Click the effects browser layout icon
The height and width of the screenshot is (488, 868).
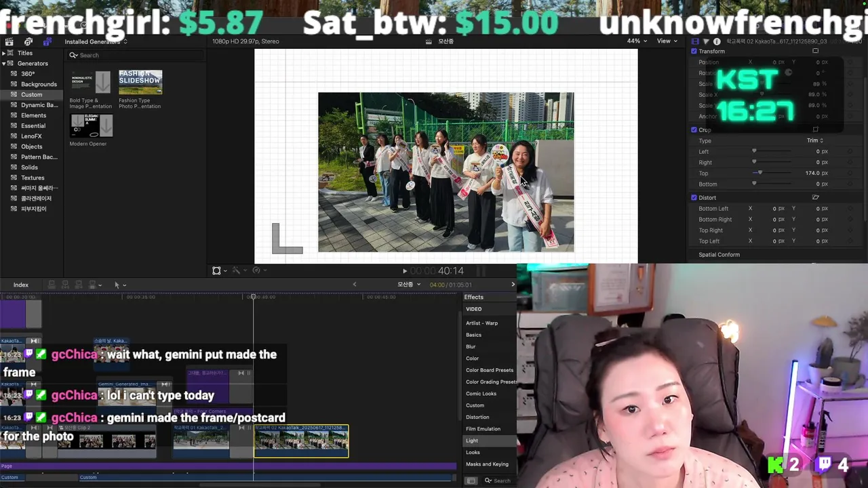coord(472,481)
